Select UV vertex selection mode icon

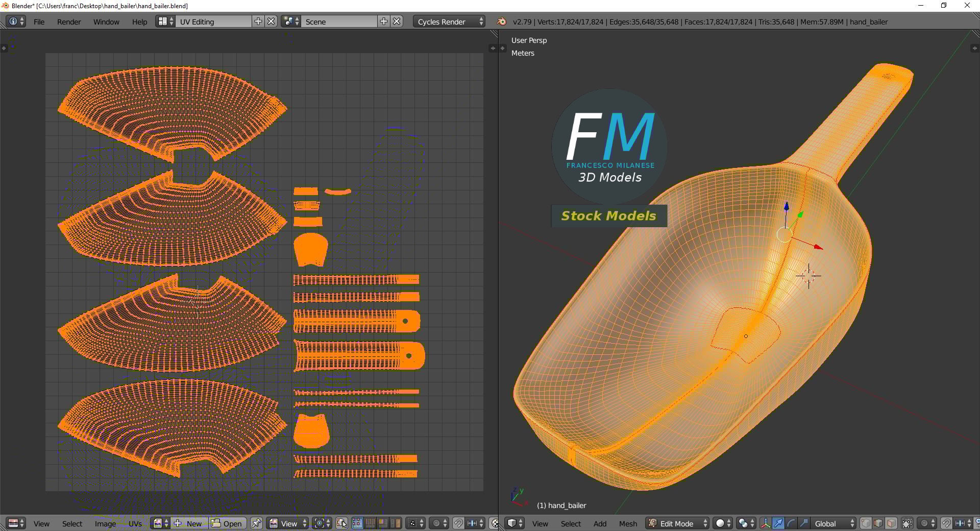click(x=357, y=523)
